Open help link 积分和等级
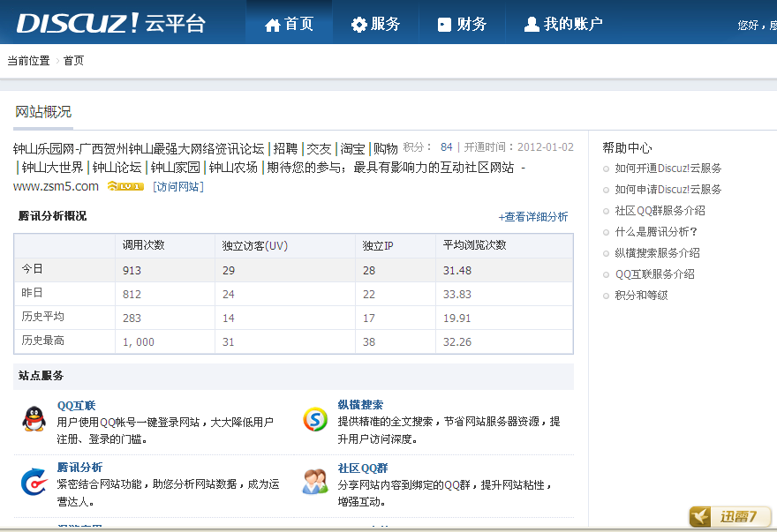 [641, 296]
